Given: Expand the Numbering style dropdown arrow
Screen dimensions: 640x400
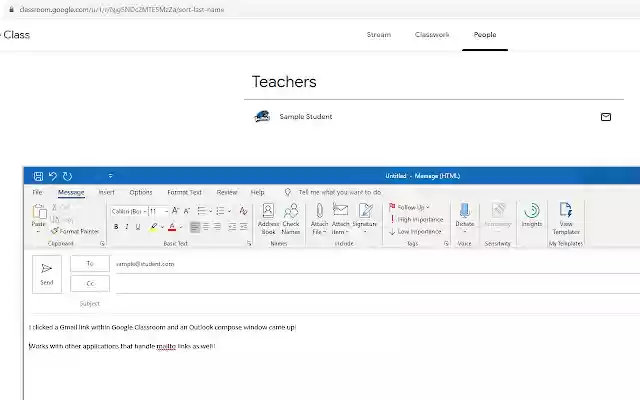Looking at the screenshot, I should point(229,211).
